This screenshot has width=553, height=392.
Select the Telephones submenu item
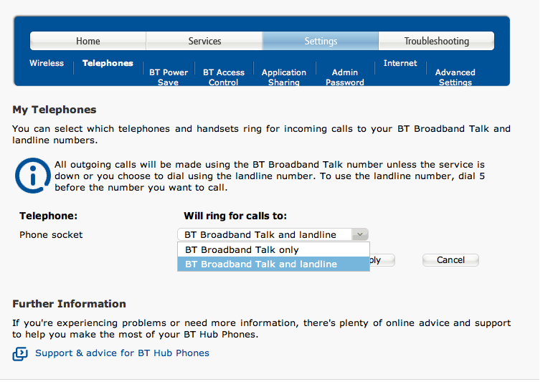pos(108,63)
